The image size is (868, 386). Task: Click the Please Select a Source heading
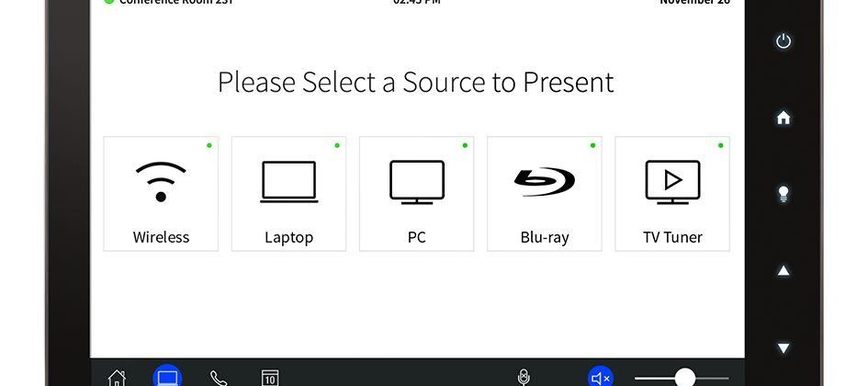[x=416, y=82]
